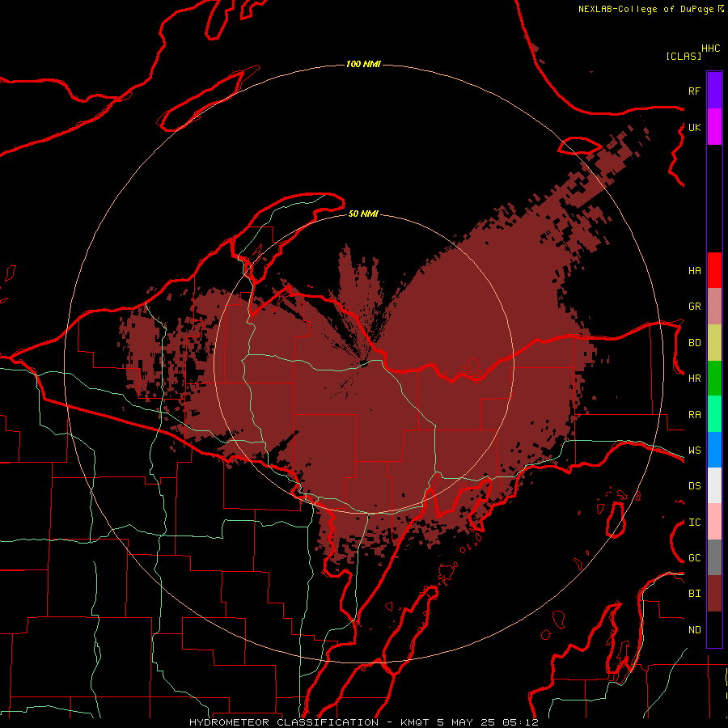Click the HA red legend swatch
728x728 pixels.
714,270
